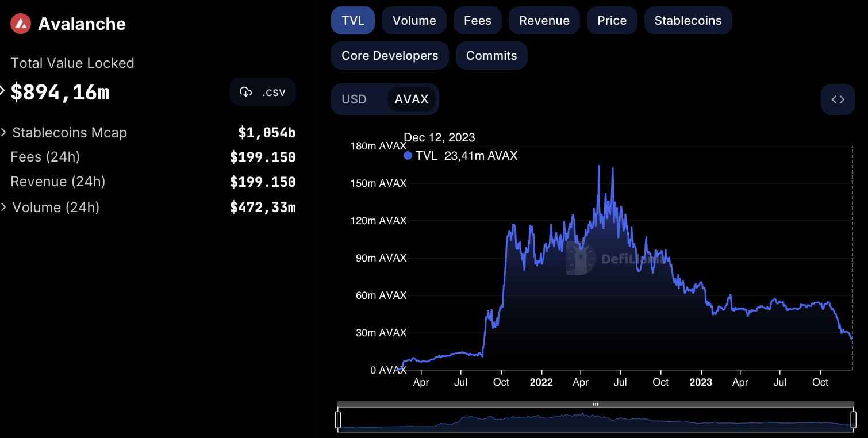Click the Avalanche chain title
The height and width of the screenshot is (438, 868).
[82, 24]
